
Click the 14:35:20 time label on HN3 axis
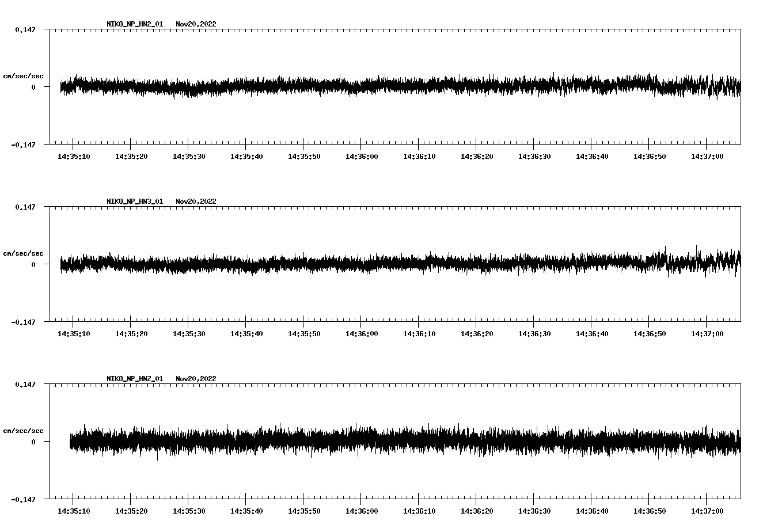coord(131,334)
